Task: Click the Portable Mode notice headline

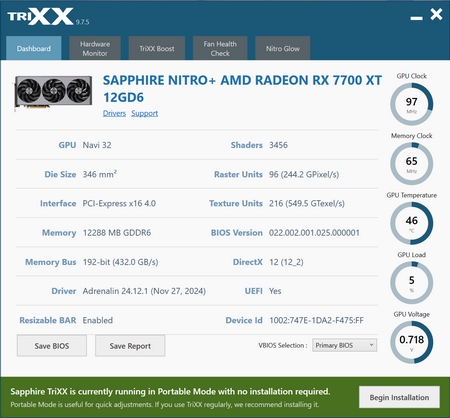Action: [x=170, y=391]
